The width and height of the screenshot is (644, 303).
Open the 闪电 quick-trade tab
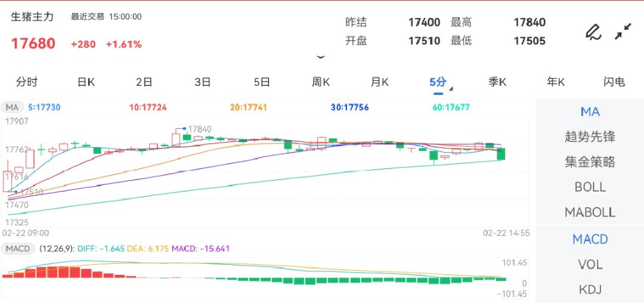pyautogui.click(x=614, y=82)
